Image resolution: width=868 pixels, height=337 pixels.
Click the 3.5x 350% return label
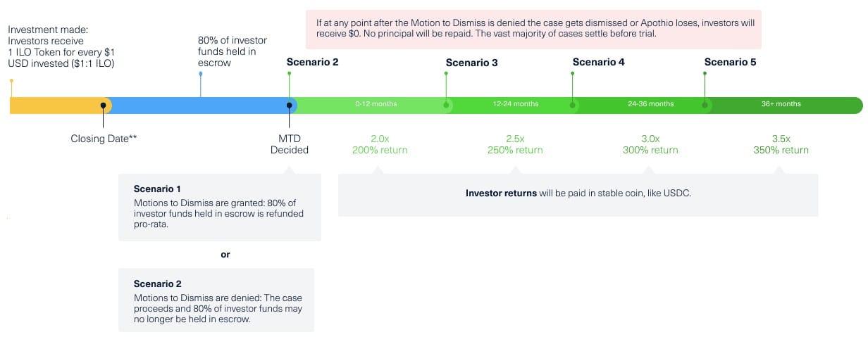click(781, 144)
